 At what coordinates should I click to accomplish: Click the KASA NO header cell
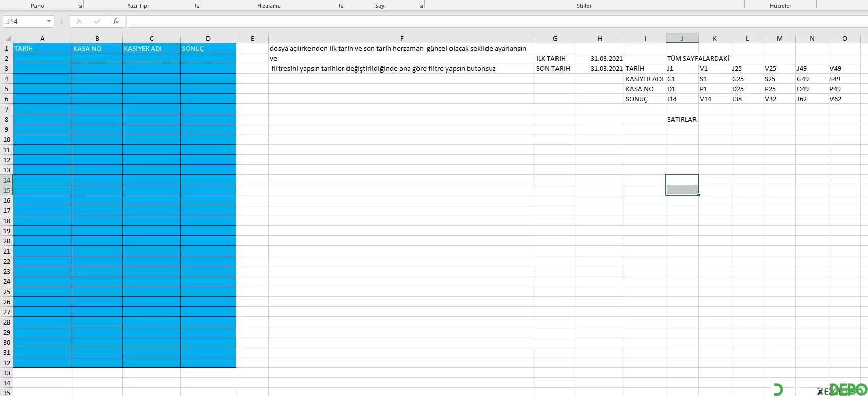click(97, 48)
